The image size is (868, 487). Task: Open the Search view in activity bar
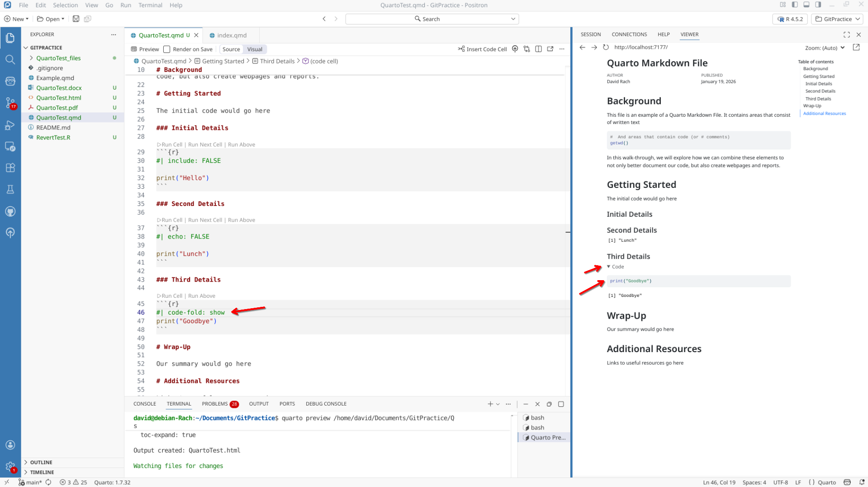pyautogui.click(x=10, y=60)
